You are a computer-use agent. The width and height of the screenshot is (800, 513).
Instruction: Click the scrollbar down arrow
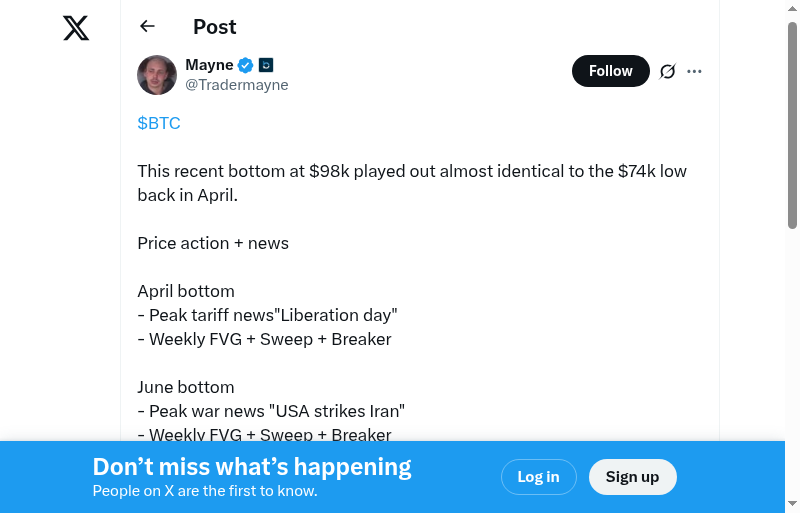click(x=792, y=504)
